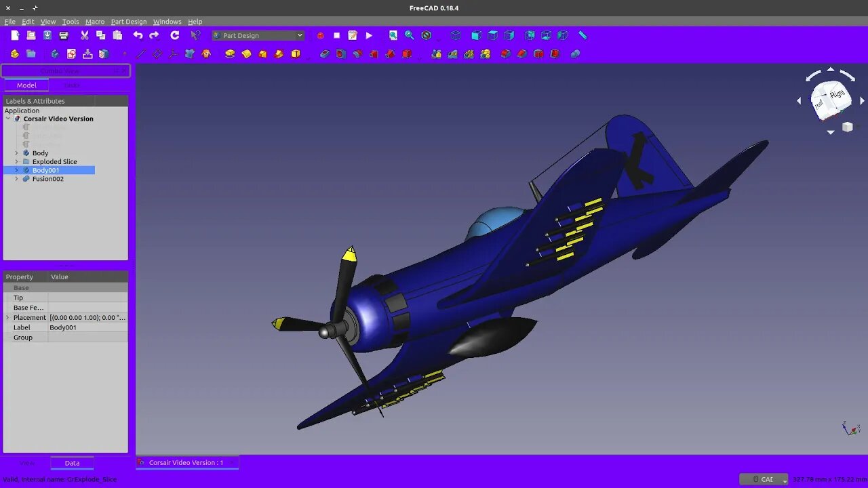Click Fit all view icon
This screenshot has width=868, height=488.
[393, 35]
